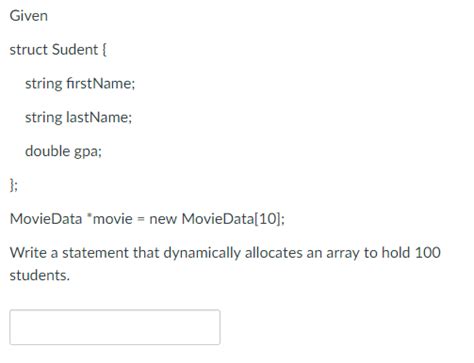Click the "struct" keyword
The width and height of the screenshot is (474, 363).
click(x=29, y=49)
